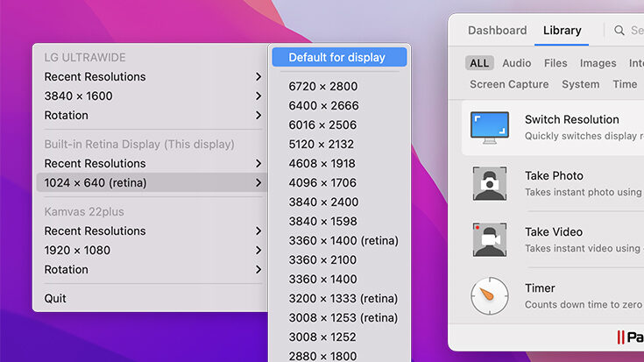Expand Built-in Retina Recent Resolutions arrow

point(258,164)
